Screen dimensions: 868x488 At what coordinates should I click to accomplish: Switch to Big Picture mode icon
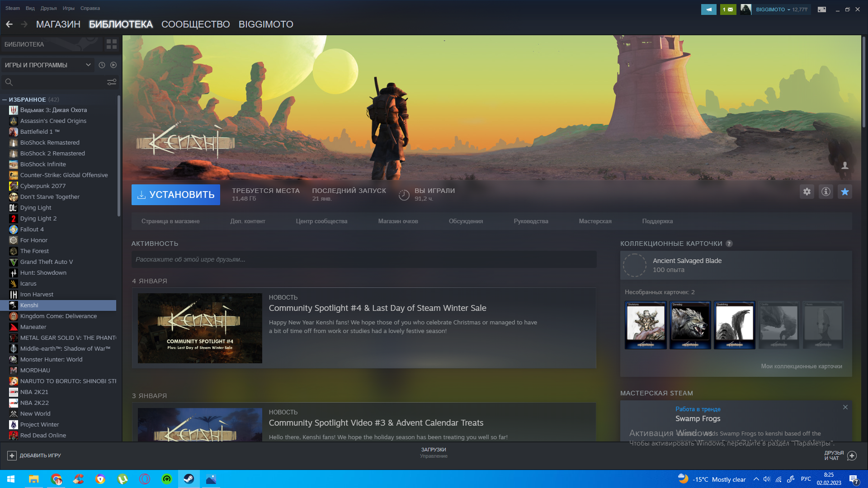(x=822, y=9)
